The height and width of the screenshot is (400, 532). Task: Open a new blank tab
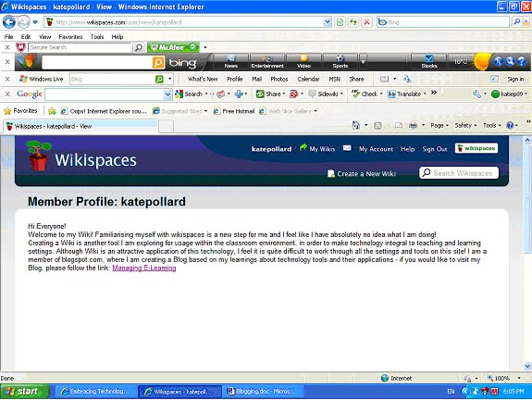[166, 127]
